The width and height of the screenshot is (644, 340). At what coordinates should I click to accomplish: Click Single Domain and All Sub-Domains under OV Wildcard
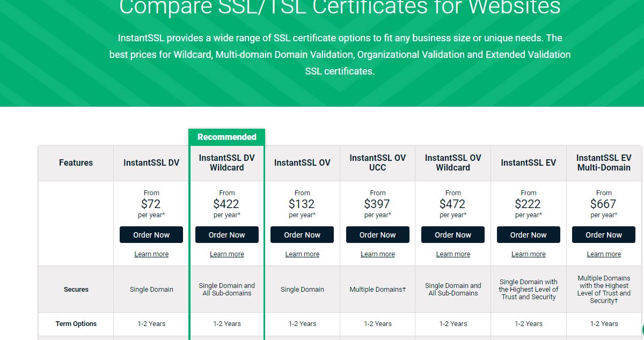(x=453, y=290)
